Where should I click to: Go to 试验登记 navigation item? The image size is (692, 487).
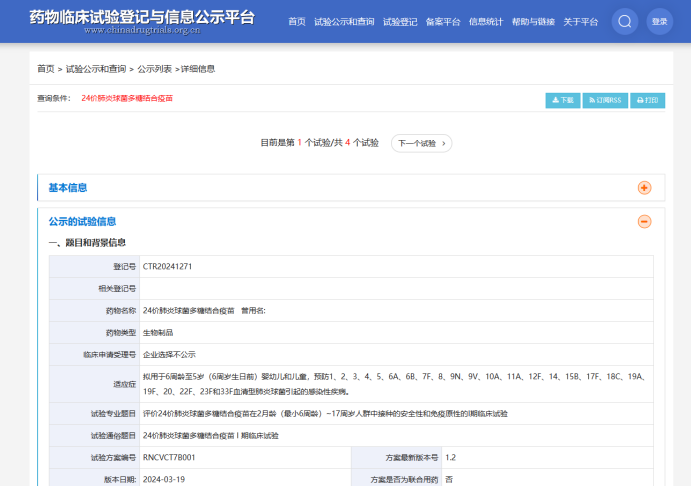pyautogui.click(x=400, y=22)
